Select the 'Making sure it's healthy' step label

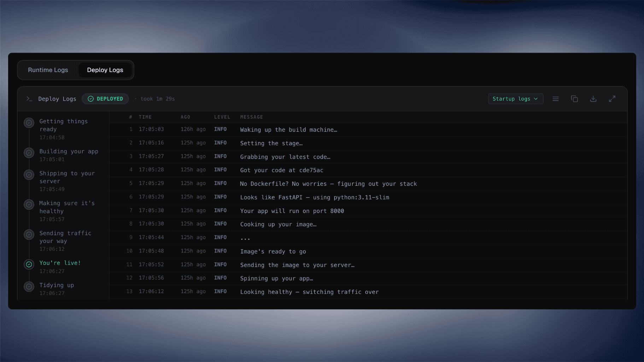click(x=67, y=207)
